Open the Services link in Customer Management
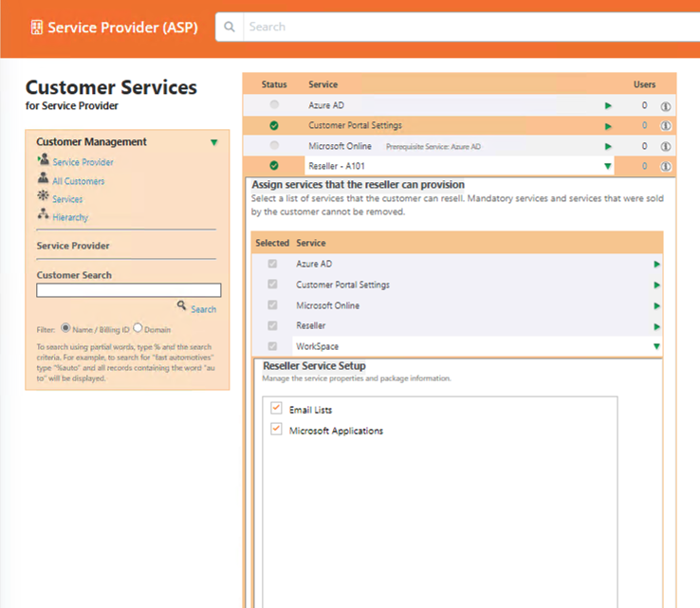The height and width of the screenshot is (608, 700). pos(67,199)
